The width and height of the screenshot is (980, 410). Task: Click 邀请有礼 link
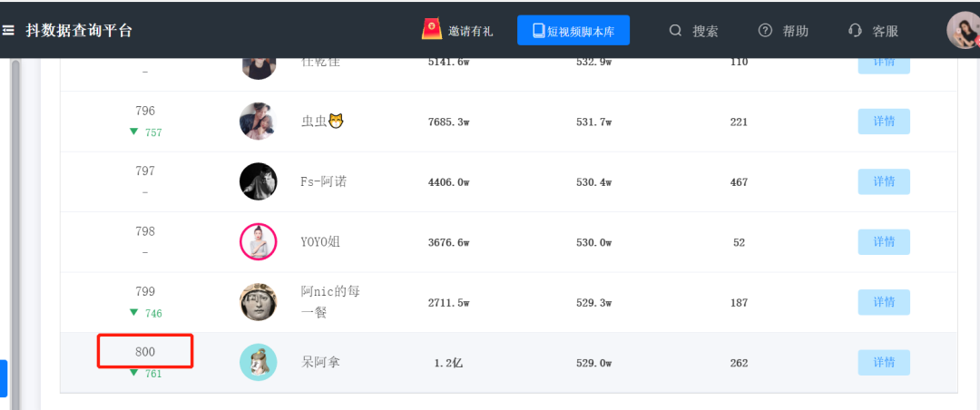[470, 31]
